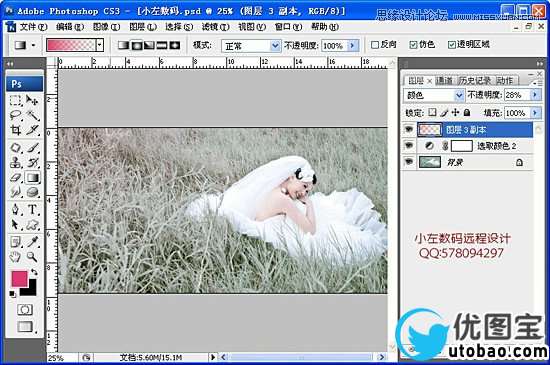Switch to the 通道 tab

[x=444, y=80]
